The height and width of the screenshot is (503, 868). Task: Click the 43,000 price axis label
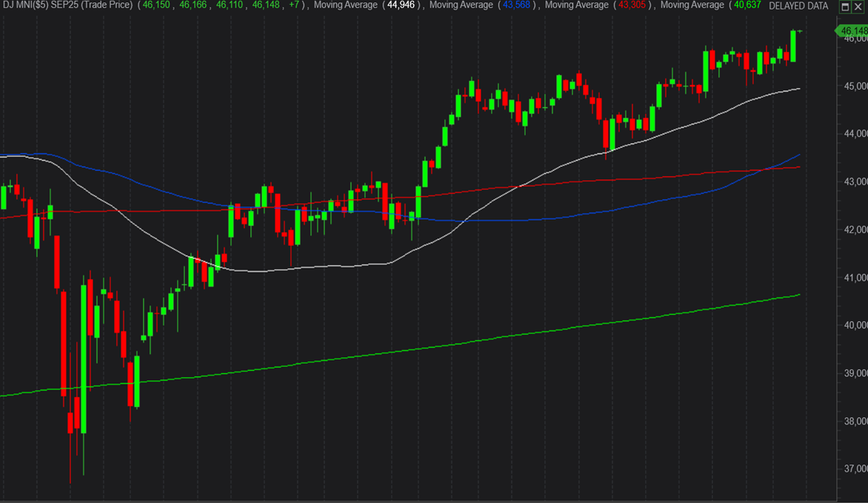pyautogui.click(x=854, y=182)
